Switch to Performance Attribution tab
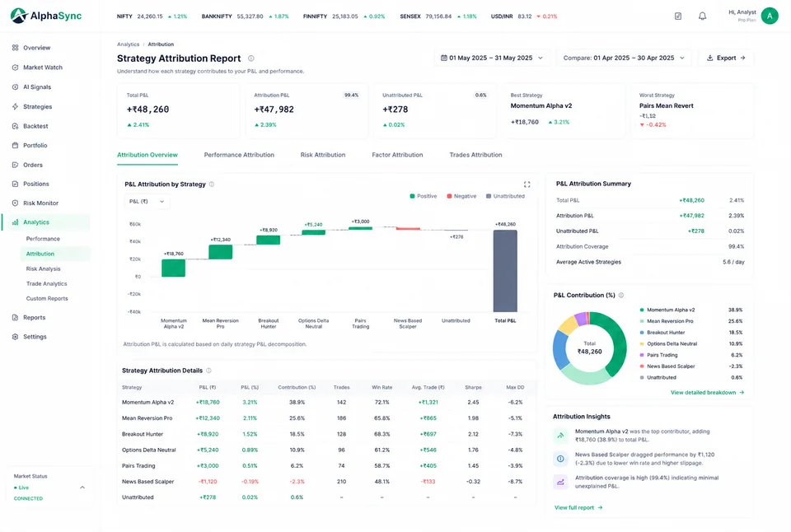Screen dimensions: 791x532 [239, 155]
